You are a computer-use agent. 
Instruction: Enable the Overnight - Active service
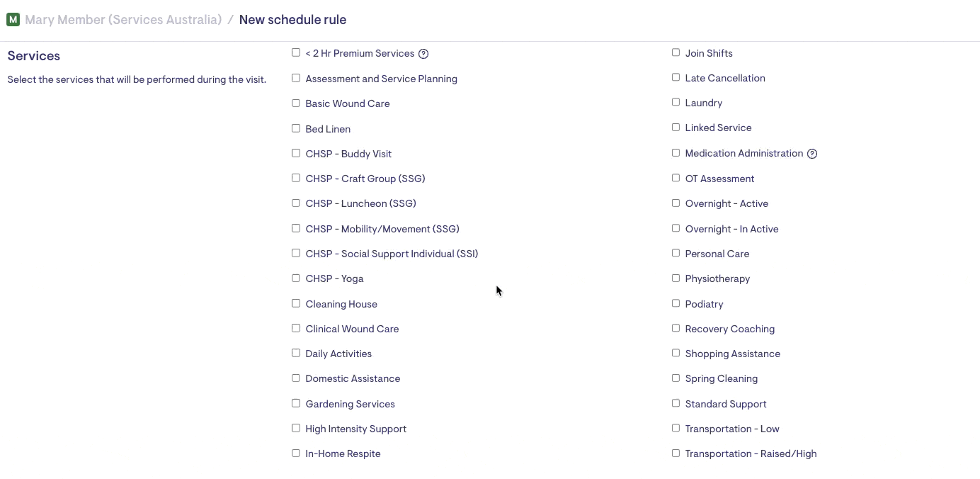click(x=676, y=203)
